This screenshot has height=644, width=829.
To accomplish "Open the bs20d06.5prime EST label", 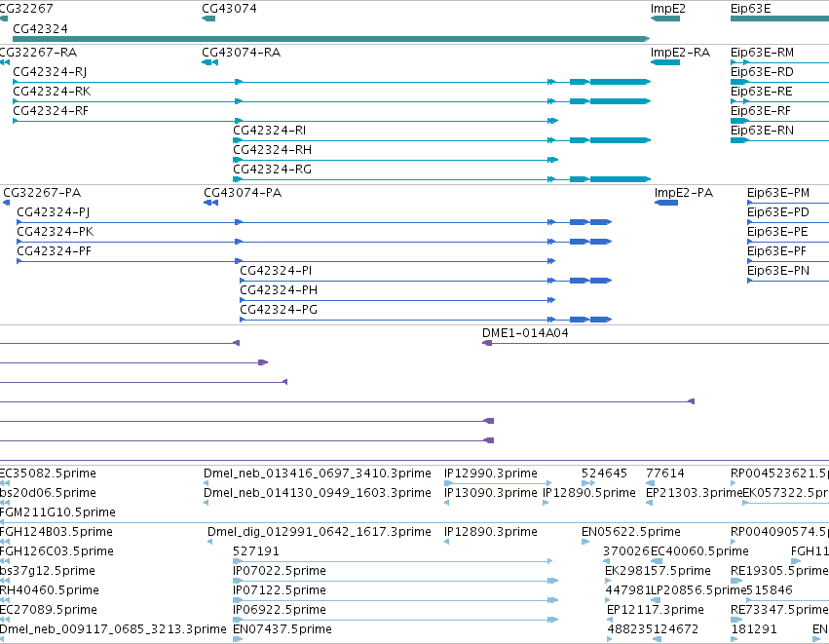I will tap(48, 493).
